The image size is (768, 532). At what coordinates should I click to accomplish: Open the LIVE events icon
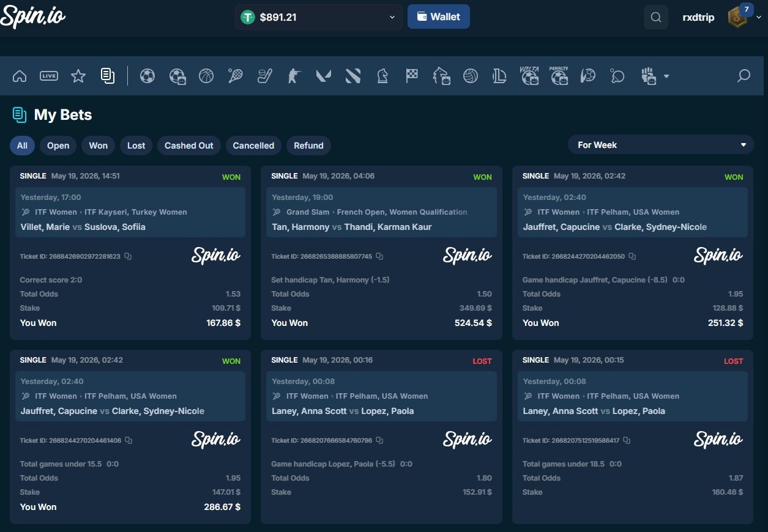click(x=49, y=76)
